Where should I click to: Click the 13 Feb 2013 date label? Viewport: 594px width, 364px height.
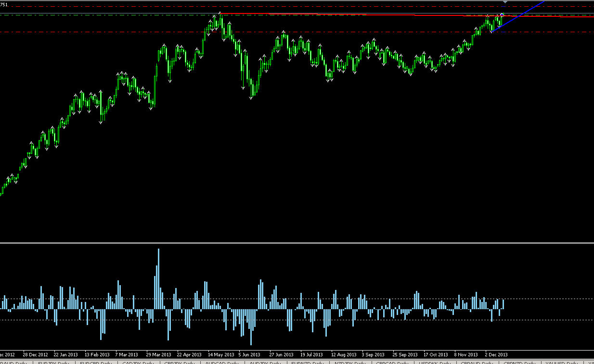tap(97, 355)
